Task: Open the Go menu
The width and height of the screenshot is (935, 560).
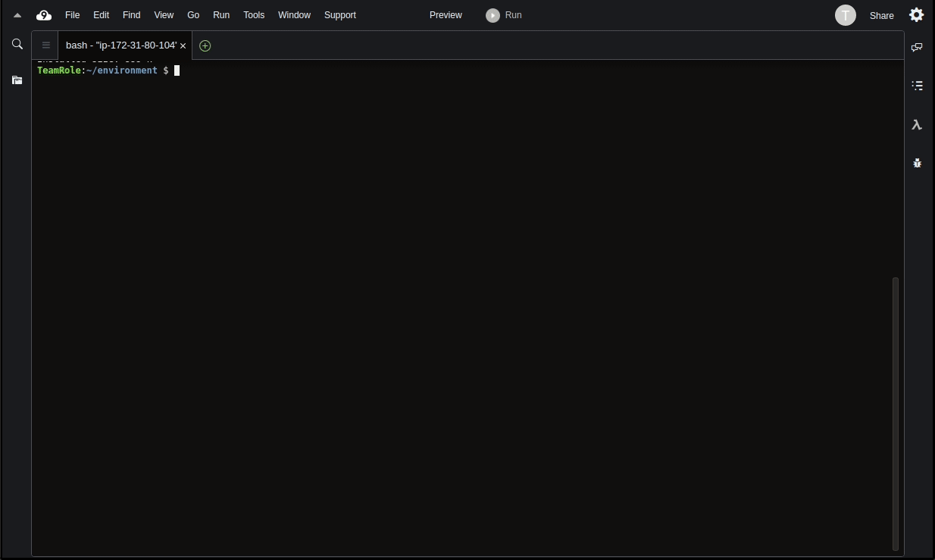Action: pos(193,15)
